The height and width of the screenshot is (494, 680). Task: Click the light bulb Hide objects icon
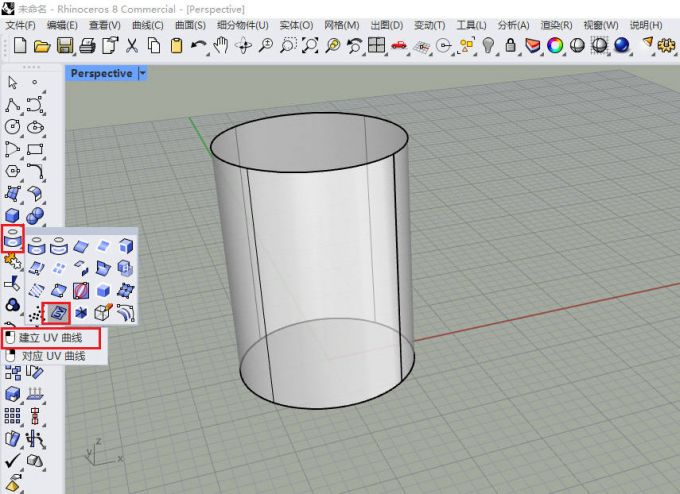(x=488, y=46)
